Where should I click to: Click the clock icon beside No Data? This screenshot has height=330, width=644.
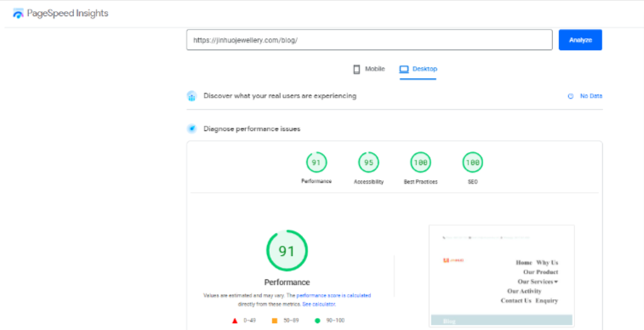tap(571, 96)
